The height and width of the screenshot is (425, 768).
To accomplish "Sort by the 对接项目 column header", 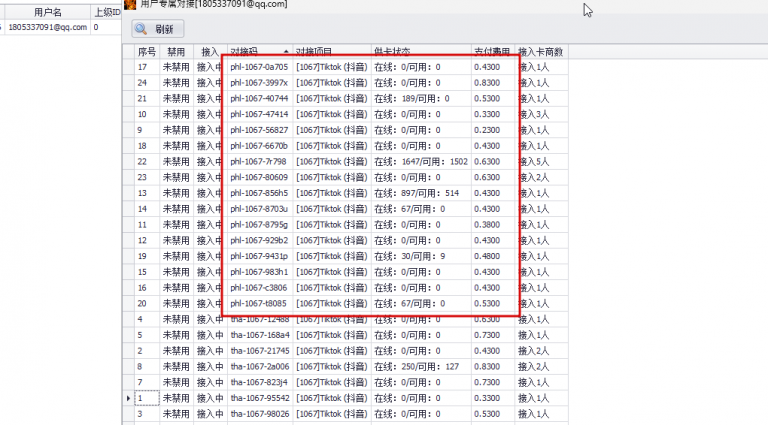I will coord(332,52).
